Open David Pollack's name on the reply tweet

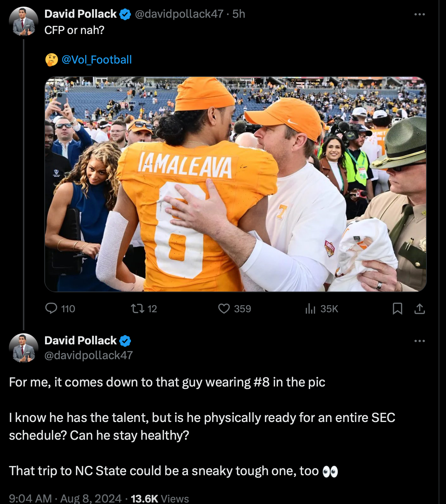pyautogui.click(x=80, y=340)
